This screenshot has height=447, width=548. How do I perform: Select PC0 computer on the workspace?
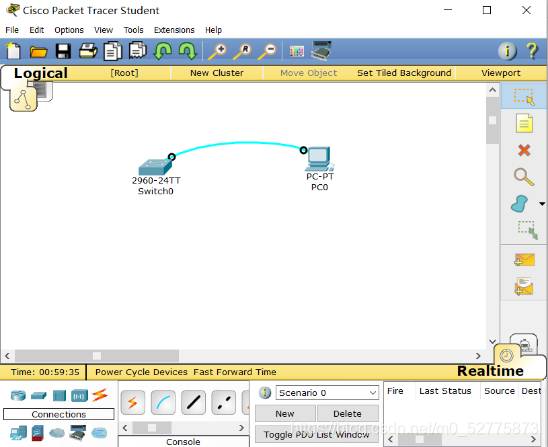click(x=319, y=159)
